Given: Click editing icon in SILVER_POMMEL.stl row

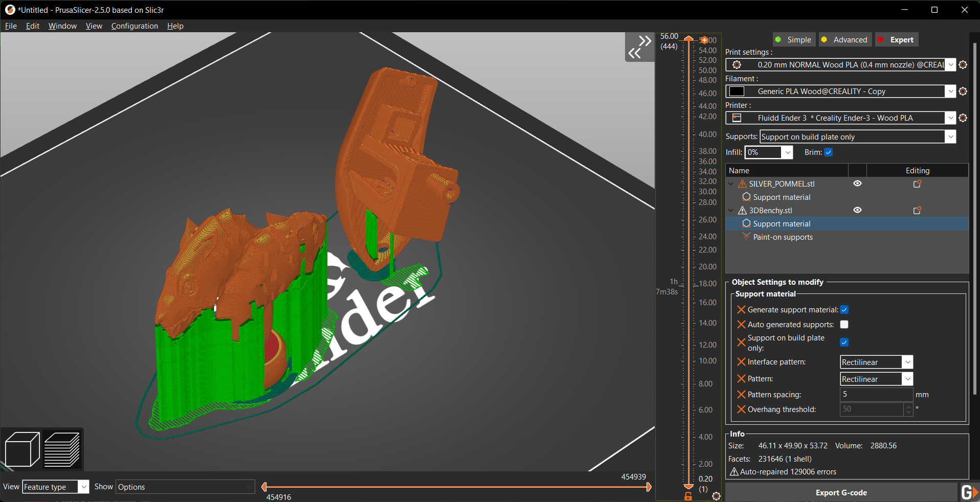Looking at the screenshot, I should (918, 184).
